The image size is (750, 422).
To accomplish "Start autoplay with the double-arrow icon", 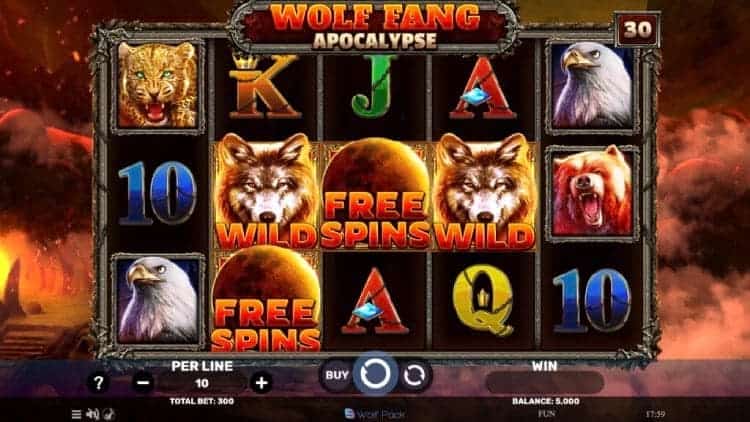I will click(414, 376).
